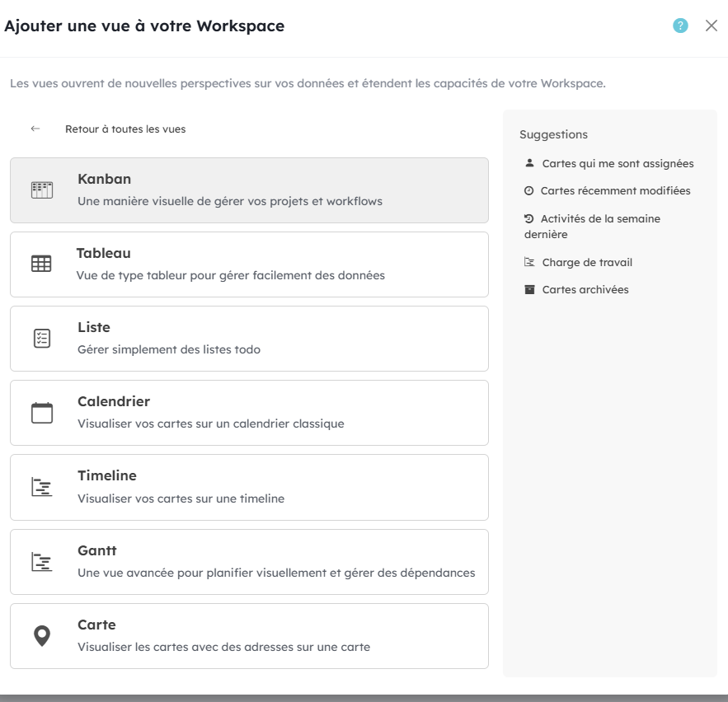Click the Tableau grid icon
Image resolution: width=728 pixels, height=702 pixels.
coord(41,264)
